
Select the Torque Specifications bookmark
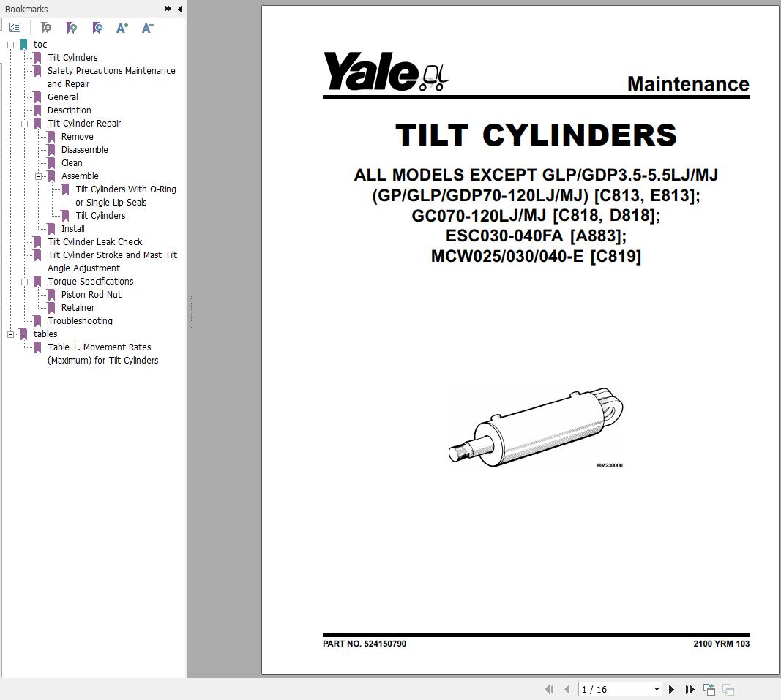pyautogui.click(x=91, y=282)
